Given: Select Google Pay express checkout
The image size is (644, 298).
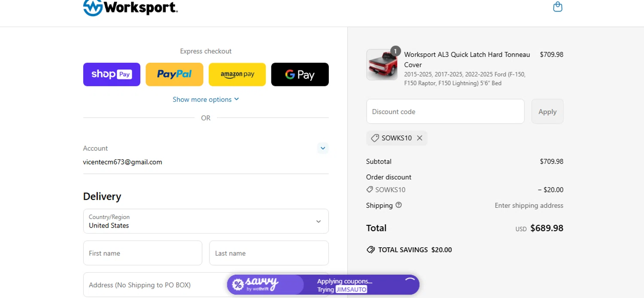Looking at the screenshot, I should 300,74.
